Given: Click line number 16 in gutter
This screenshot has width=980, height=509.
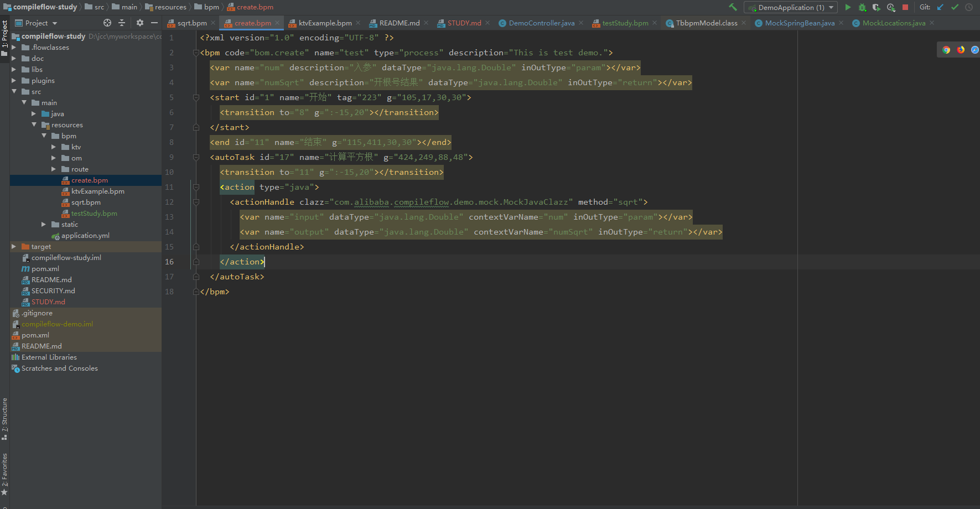Looking at the screenshot, I should [169, 262].
